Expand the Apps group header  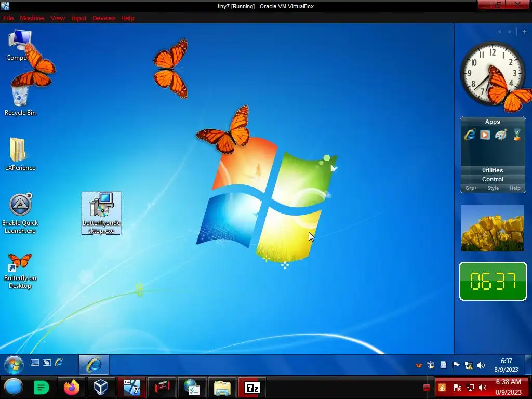[x=493, y=122]
